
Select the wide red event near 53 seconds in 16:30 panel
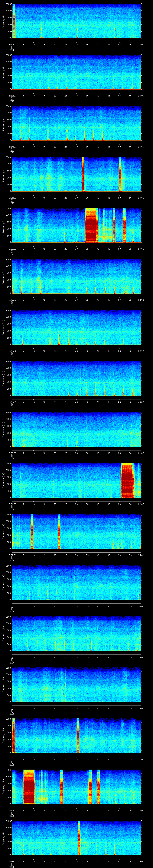click(x=127, y=481)
